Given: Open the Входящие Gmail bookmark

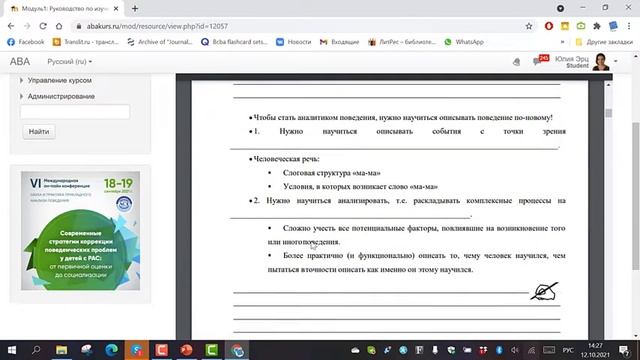Looking at the screenshot, I should [340, 42].
